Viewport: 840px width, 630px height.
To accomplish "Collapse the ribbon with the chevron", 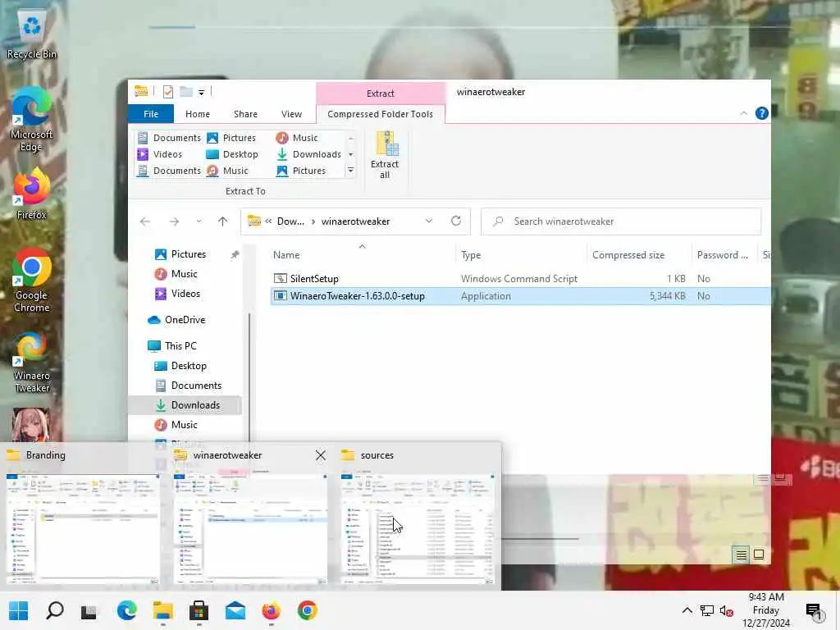I will click(x=743, y=113).
